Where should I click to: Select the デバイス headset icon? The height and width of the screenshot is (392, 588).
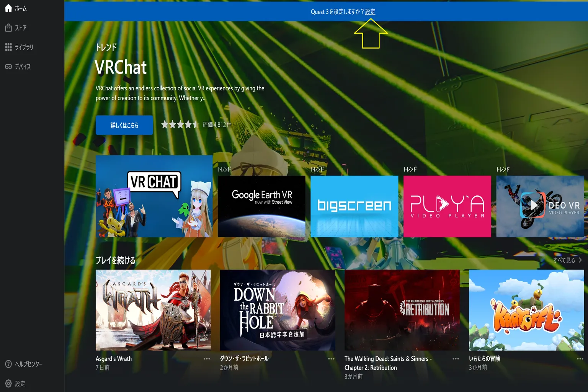8,67
